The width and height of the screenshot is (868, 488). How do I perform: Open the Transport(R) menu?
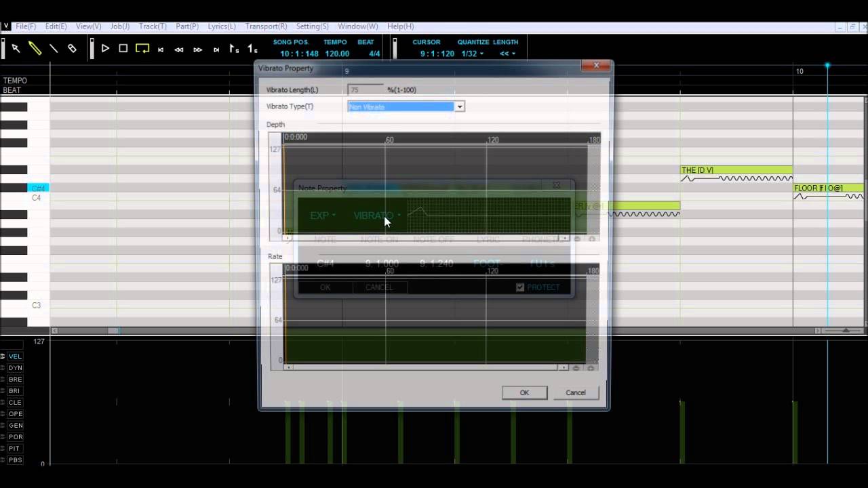point(266,26)
